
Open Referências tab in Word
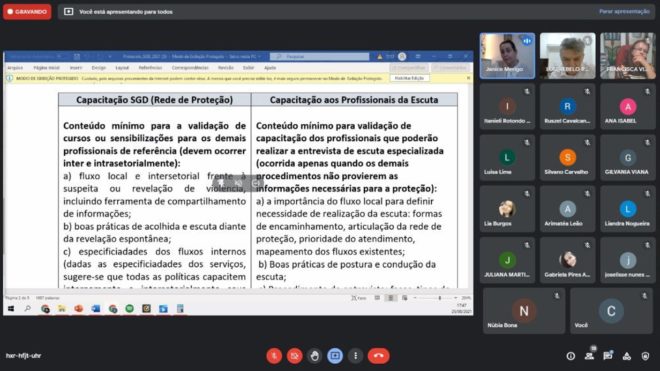click(x=150, y=67)
